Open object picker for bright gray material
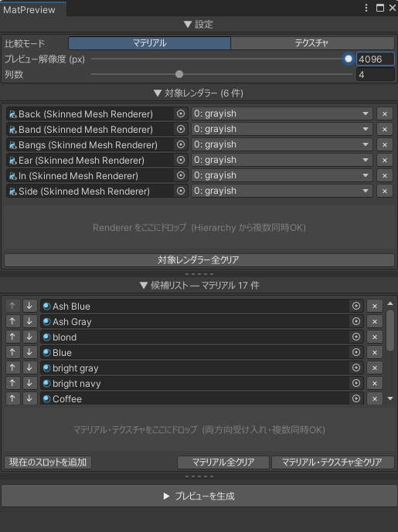Screen dimensions: 398x532 tap(356, 368)
